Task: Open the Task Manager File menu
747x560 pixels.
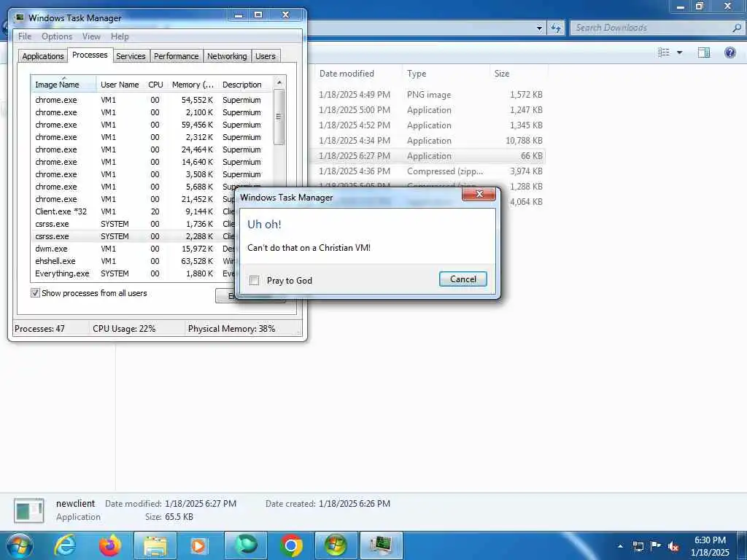Action: pyautogui.click(x=25, y=36)
